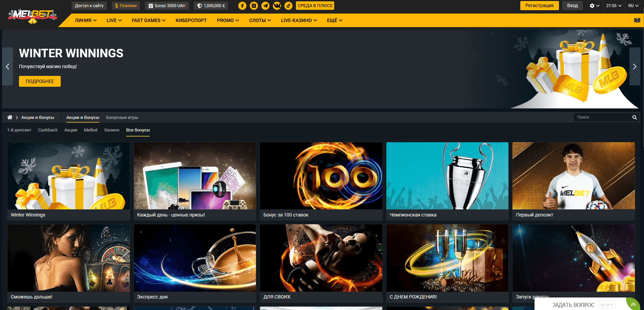
Task: Click the Melbet logo
Action: click(x=33, y=16)
